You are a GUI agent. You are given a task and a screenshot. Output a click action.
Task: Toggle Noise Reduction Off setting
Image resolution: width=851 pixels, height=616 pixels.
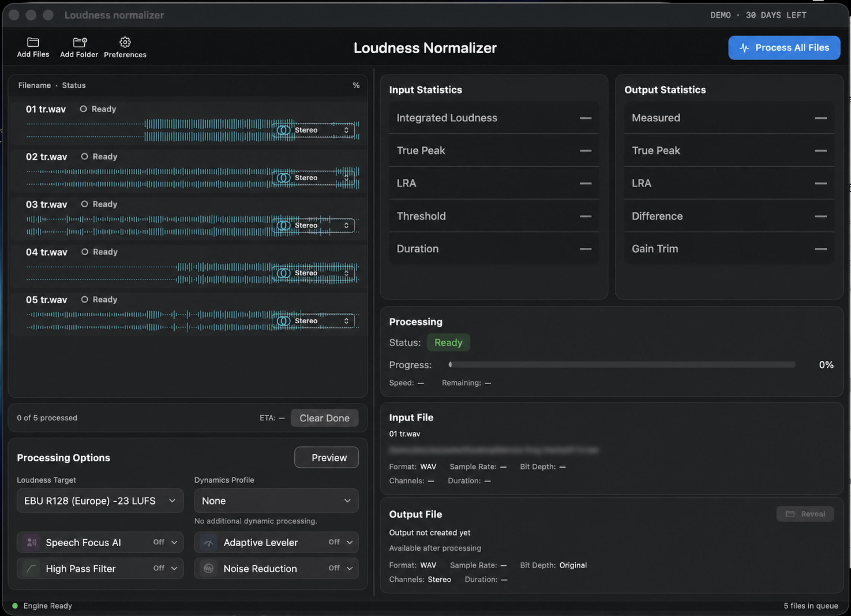(341, 568)
